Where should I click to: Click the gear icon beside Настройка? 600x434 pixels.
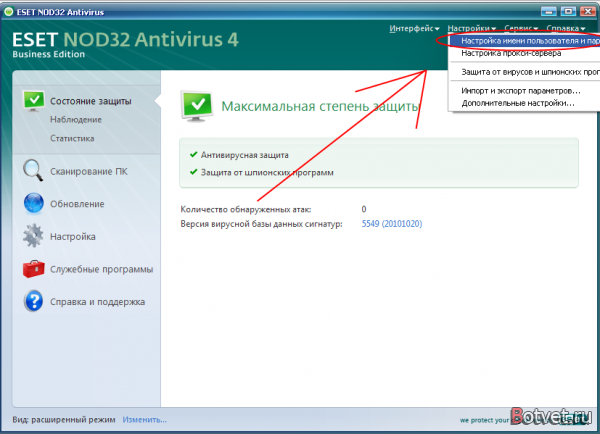[33, 236]
